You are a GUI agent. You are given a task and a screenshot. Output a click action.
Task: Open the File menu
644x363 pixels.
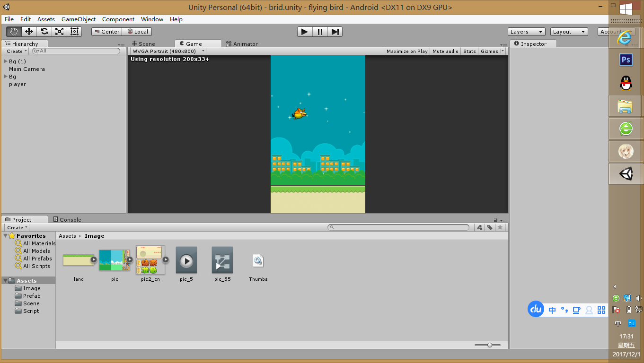[x=9, y=19]
